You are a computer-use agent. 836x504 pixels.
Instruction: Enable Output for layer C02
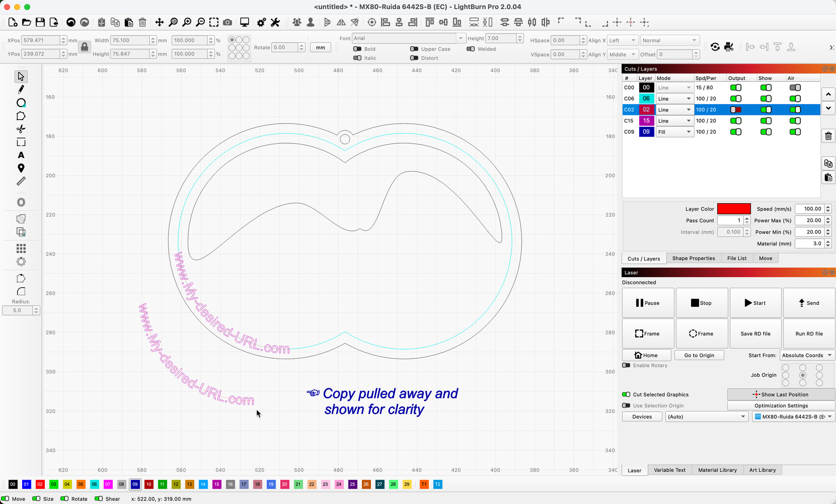tap(735, 110)
